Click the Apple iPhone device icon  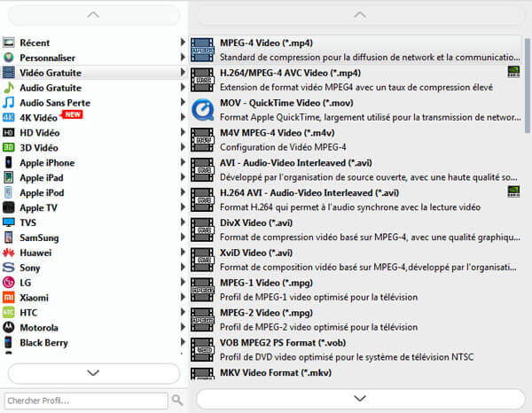(9, 162)
